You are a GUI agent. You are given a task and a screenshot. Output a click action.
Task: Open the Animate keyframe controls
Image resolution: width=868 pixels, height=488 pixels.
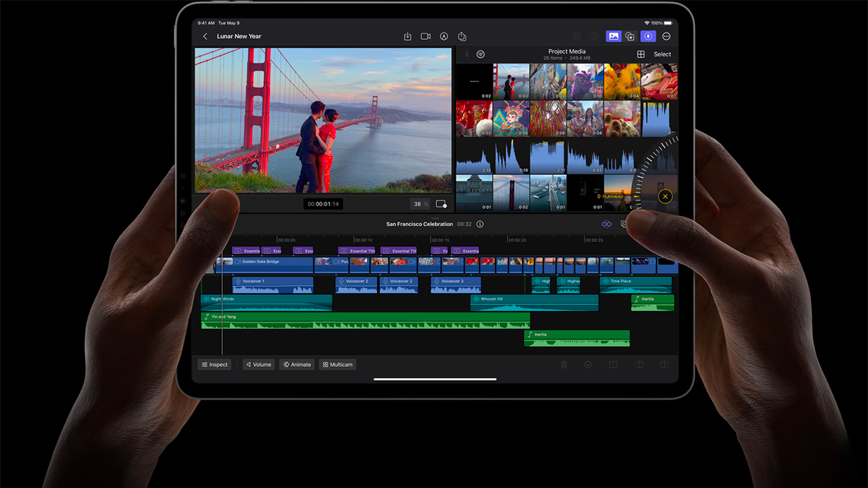click(x=297, y=365)
